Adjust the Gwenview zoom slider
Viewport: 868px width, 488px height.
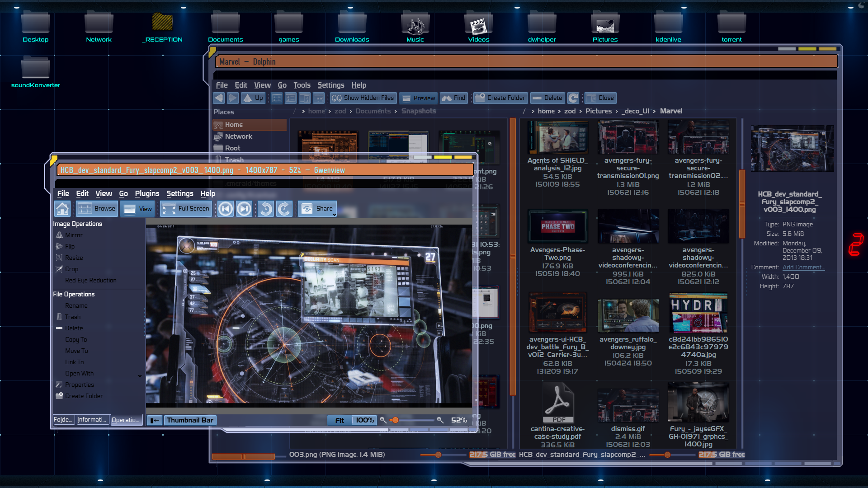pos(411,420)
